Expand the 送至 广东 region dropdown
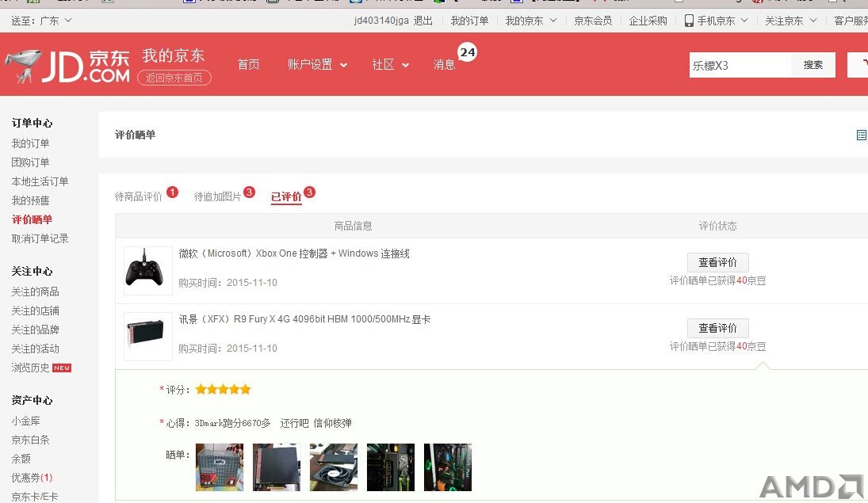The width and height of the screenshot is (868, 503). (x=41, y=21)
